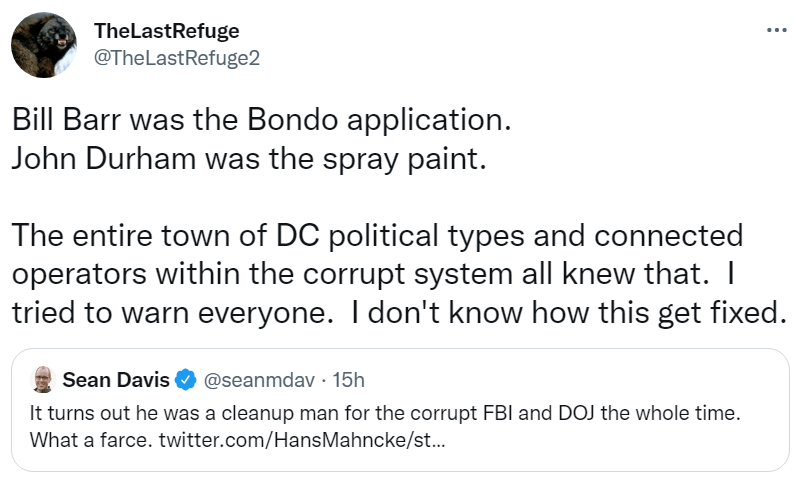The width and height of the screenshot is (806, 483).
Task: Click the 15h timestamp on quoted tweet
Action: pyautogui.click(x=347, y=380)
